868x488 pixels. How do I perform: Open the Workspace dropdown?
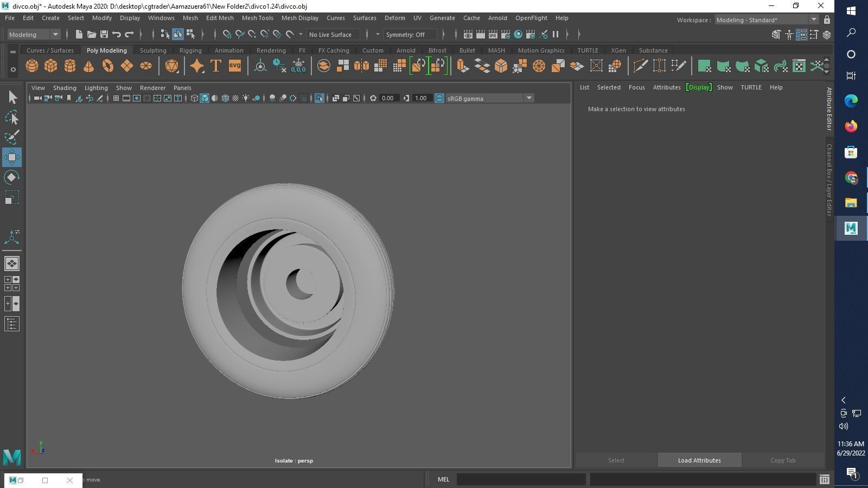[767, 20]
